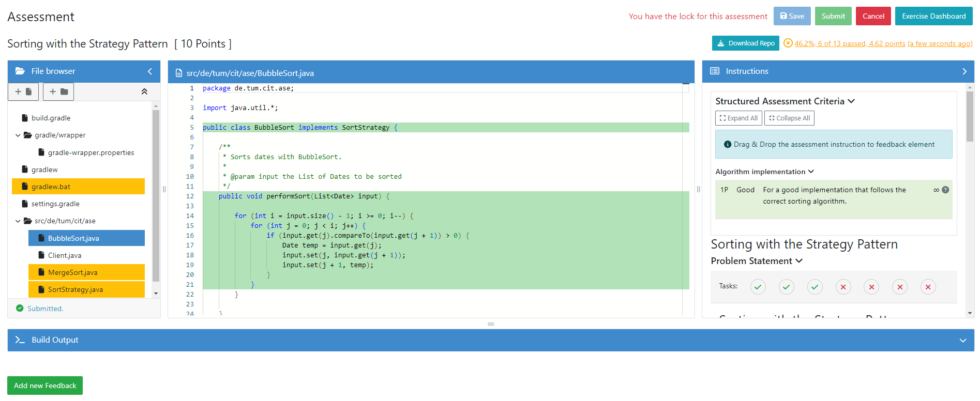Click the last failed task X icon

[x=928, y=287]
